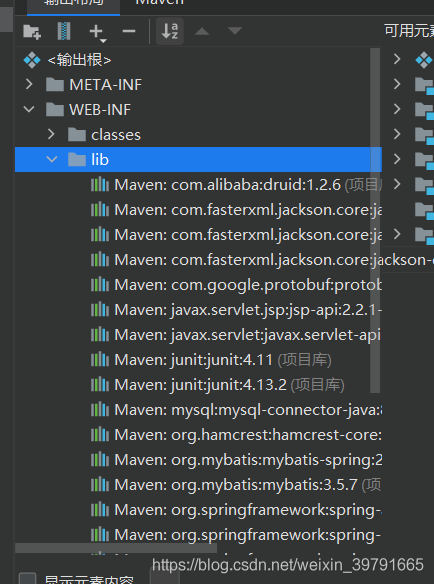
Task: Collapse the lib folder
Action: tap(51, 159)
